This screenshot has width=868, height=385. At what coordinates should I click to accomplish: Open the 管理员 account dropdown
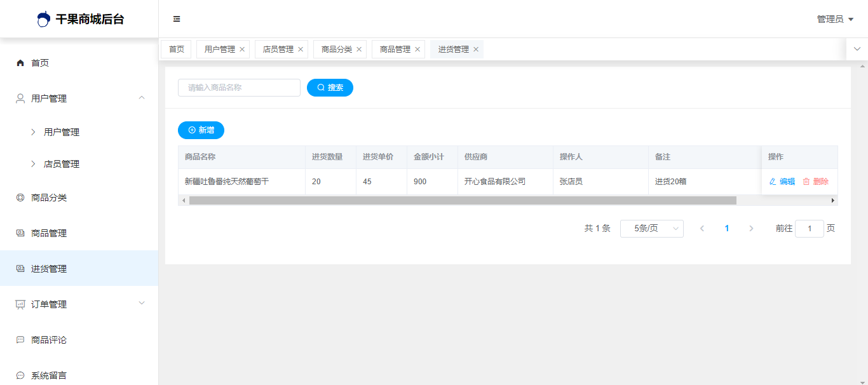[835, 19]
